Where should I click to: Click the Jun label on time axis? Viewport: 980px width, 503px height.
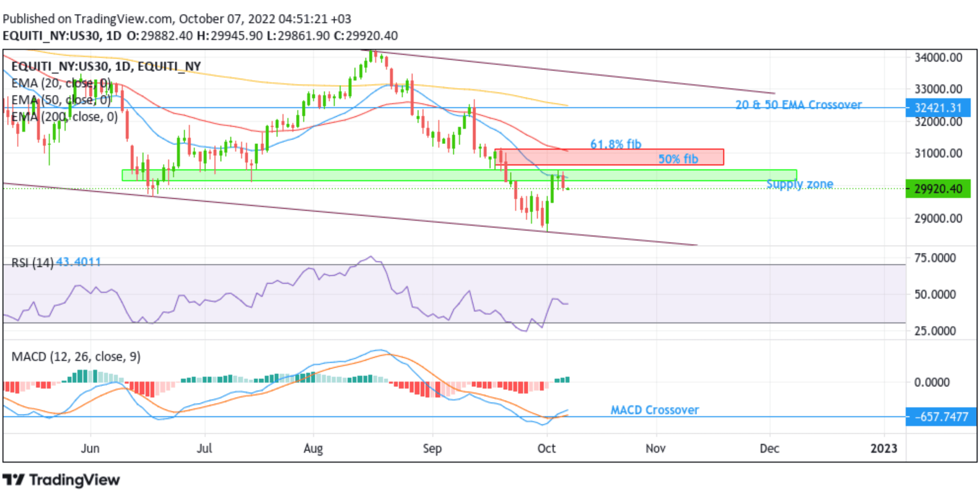point(90,448)
